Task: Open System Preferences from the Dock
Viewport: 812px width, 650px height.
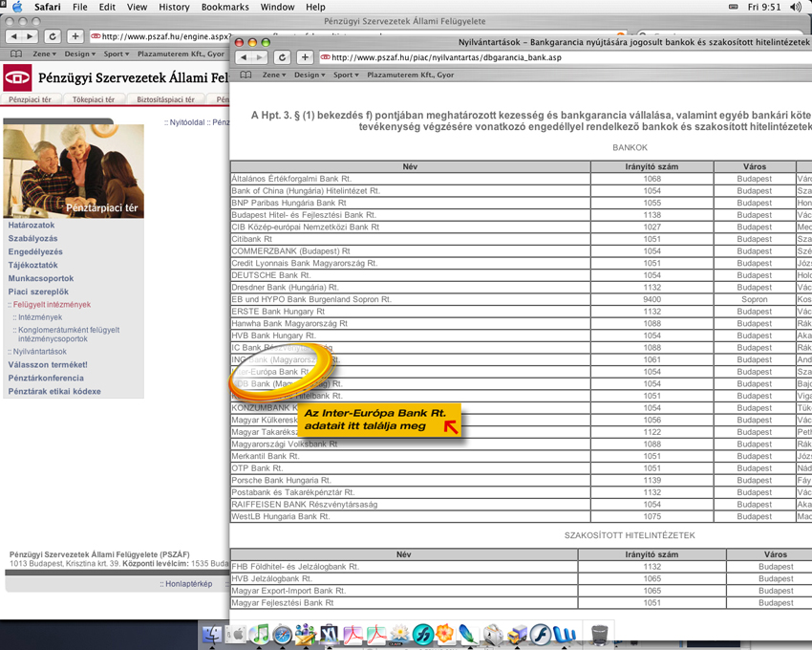Action: pos(237,634)
